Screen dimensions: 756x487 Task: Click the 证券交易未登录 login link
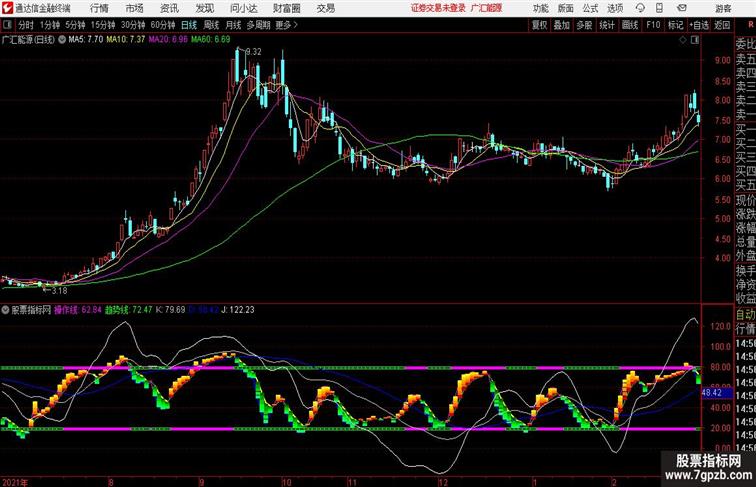tap(438, 8)
